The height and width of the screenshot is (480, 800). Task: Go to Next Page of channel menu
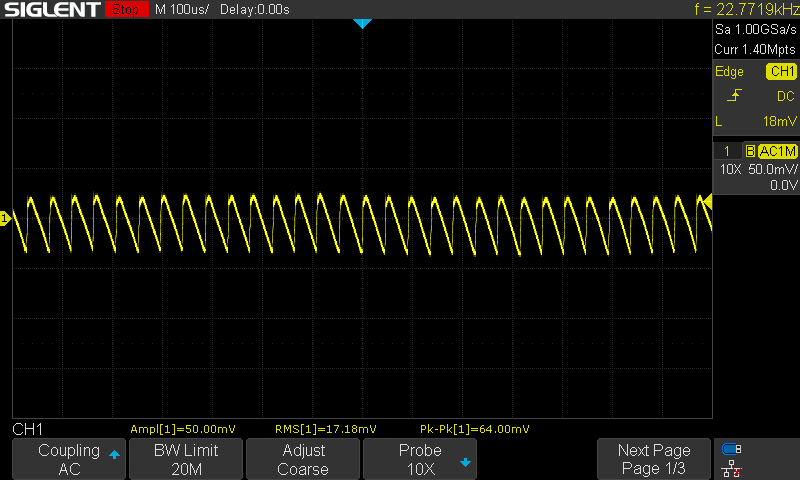[x=653, y=459]
